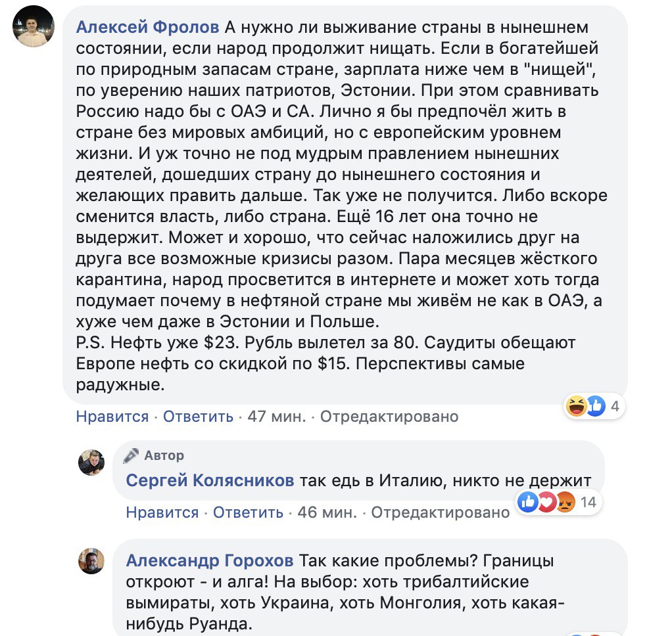Reply to Алексей Фролов's comment with Ответить
The width and height of the screenshot is (672, 636).
click(x=198, y=417)
